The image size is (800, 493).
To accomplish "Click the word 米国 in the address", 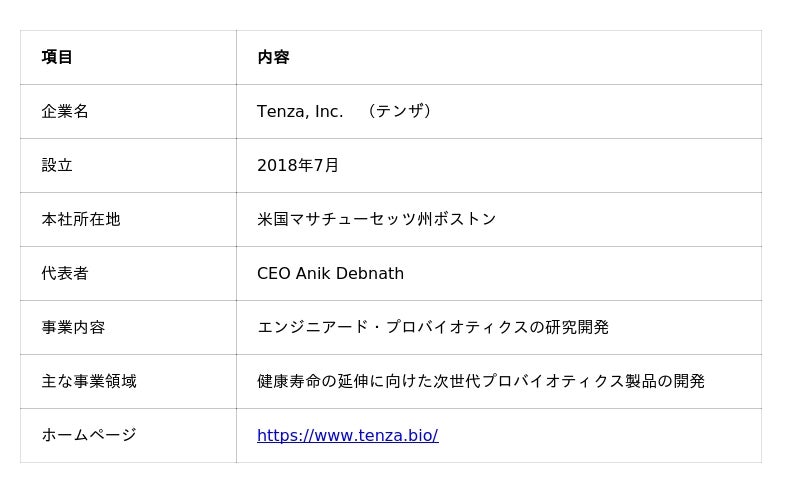I will pos(273,219).
